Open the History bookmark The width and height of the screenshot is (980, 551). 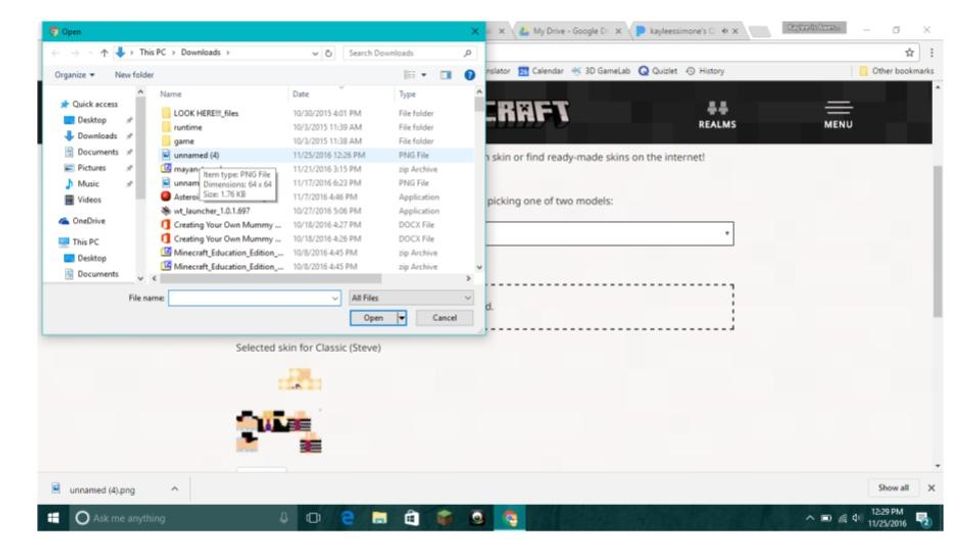click(x=705, y=71)
